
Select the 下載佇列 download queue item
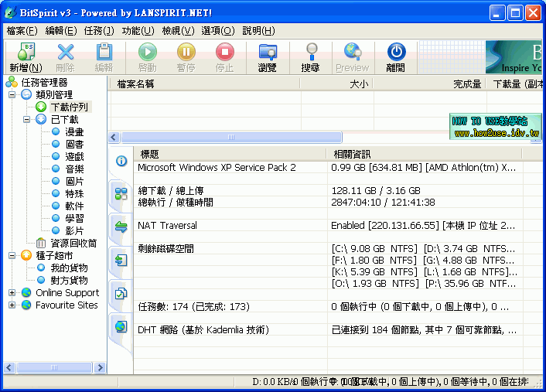tap(70, 107)
